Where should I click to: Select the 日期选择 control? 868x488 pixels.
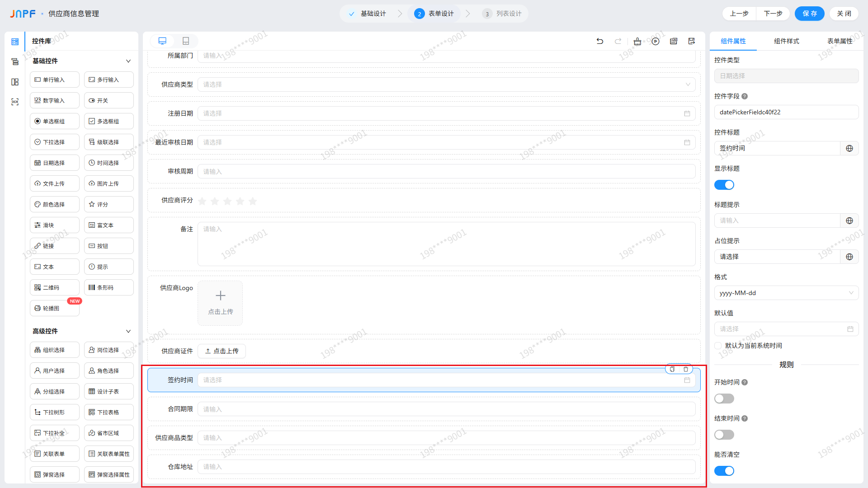(55, 163)
